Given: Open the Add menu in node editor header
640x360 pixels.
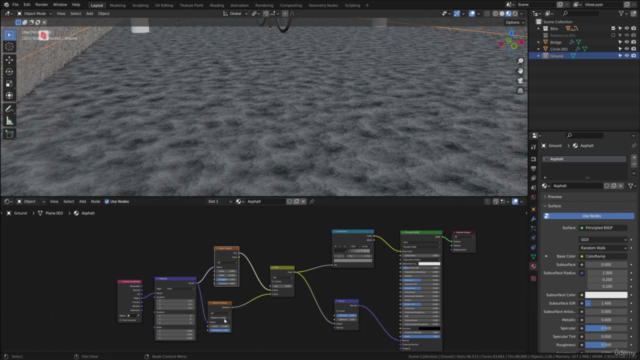Looking at the screenshot, I should (x=82, y=202).
